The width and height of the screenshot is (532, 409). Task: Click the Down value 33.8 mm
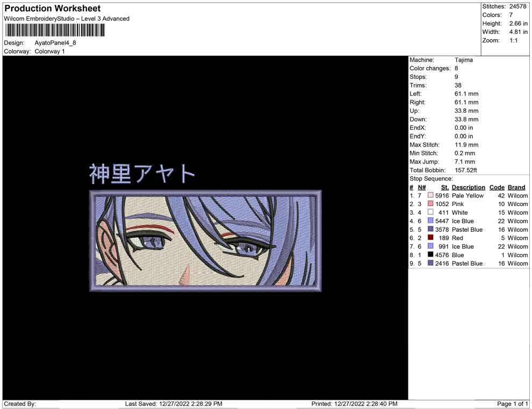click(x=466, y=119)
